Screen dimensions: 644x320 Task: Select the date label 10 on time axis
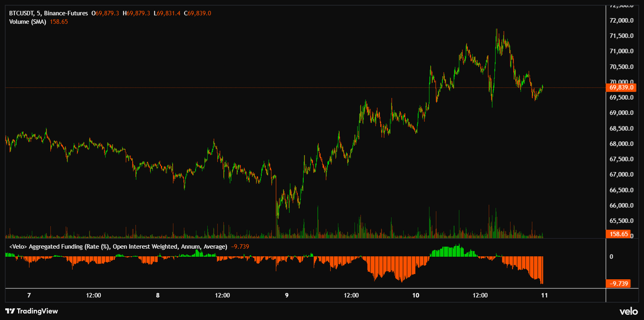(415, 295)
